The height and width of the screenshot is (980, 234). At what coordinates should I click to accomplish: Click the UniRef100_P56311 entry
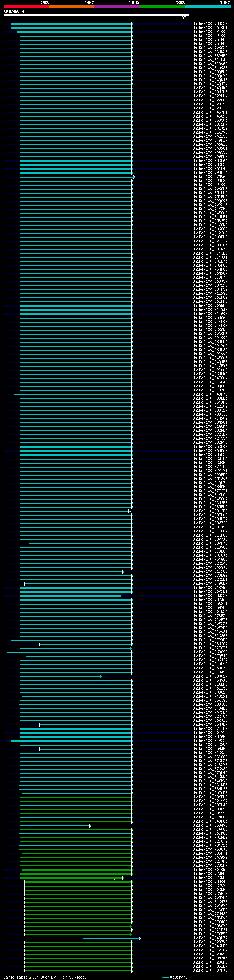210,604
